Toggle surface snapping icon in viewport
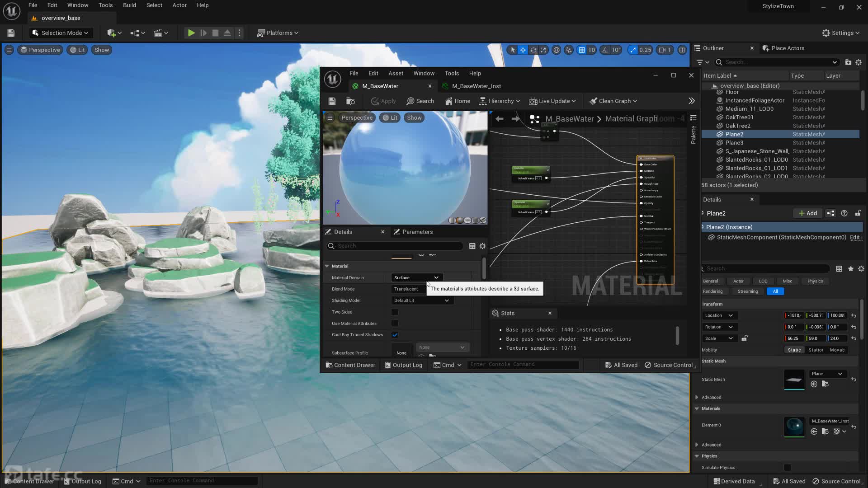The image size is (868, 488). [569, 50]
